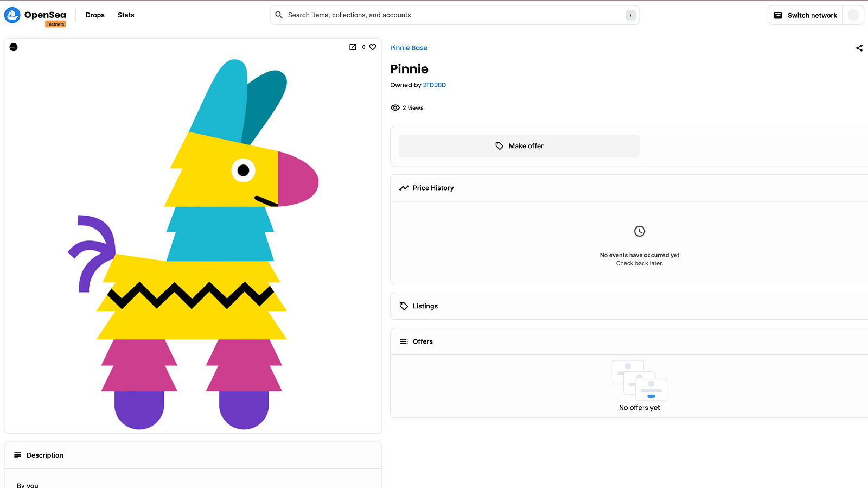The image size is (868, 488).
Task: Click the Offers list icon
Action: pos(404,341)
